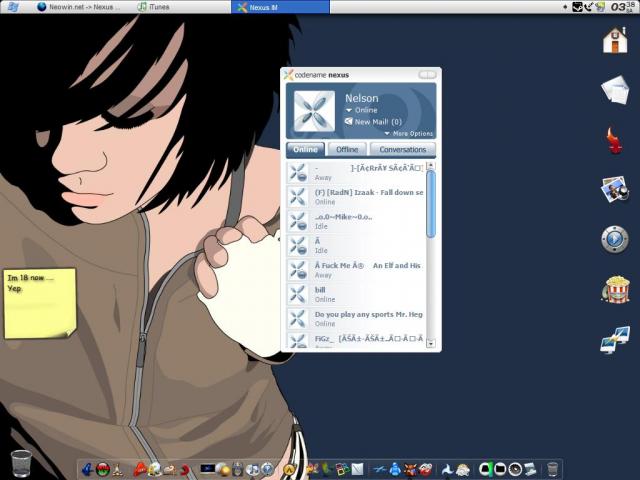Open the Online status dropdown under Nelson
This screenshot has height=480, width=640.
pos(361,110)
